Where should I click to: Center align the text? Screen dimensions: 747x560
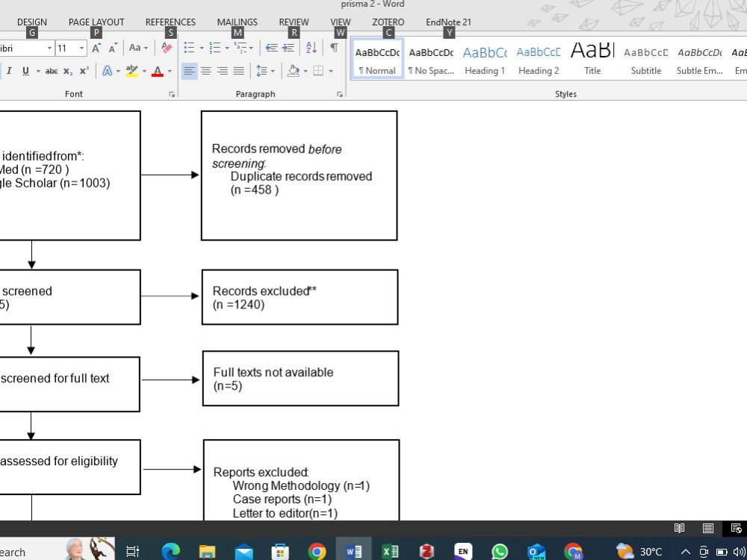click(x=206, y=71)
